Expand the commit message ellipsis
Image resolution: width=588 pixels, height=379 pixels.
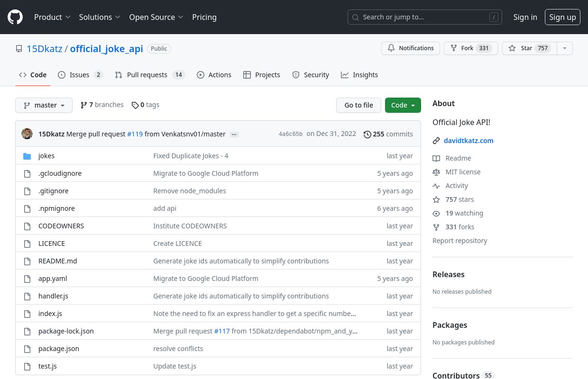coord(234,134)
